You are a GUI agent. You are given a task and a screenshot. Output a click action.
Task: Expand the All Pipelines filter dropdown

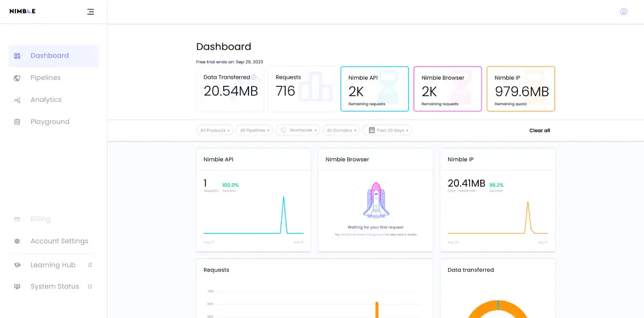tap(254, 130)
